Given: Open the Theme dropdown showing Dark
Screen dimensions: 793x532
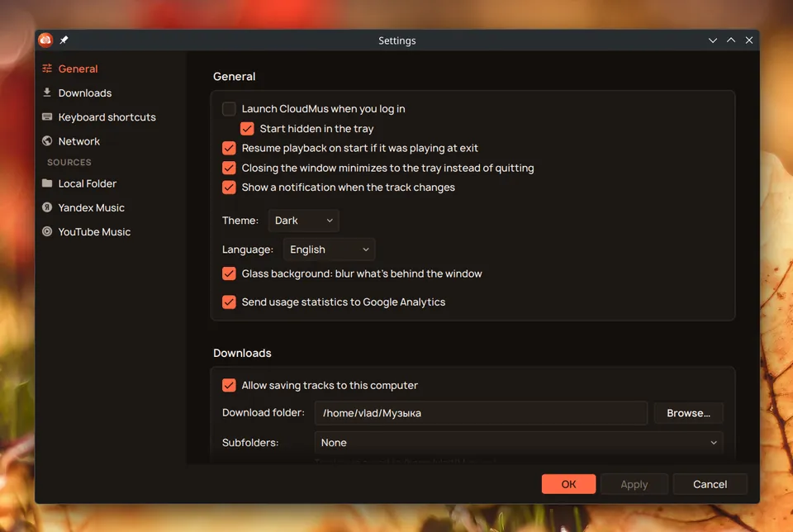Looking at the screenshot, I should point(303,221).
